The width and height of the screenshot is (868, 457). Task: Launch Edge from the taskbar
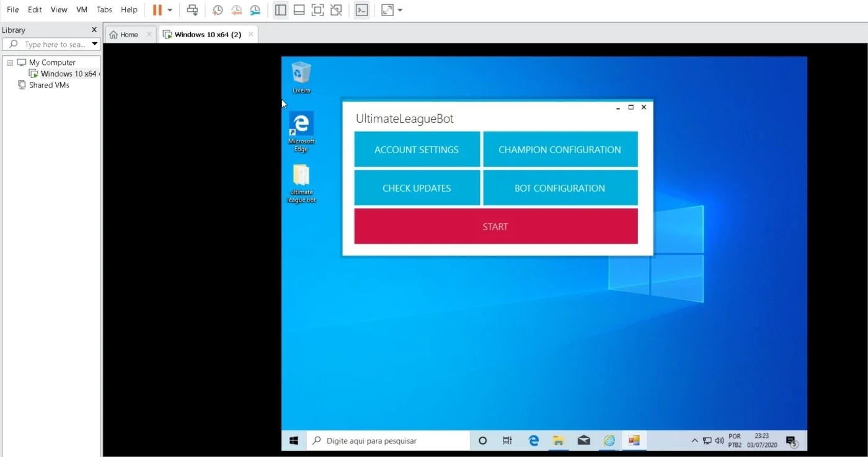tap(533, 441)
